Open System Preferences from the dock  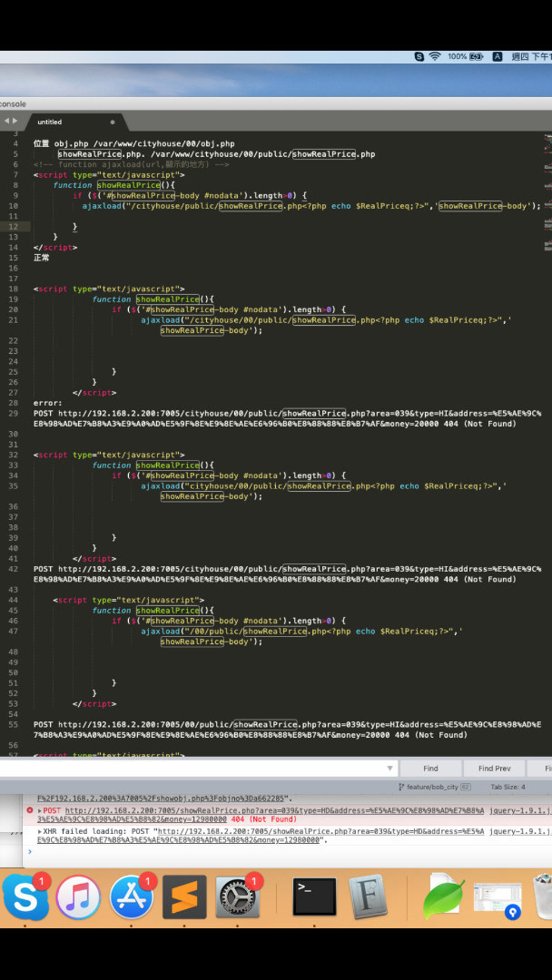pos(238,897)
